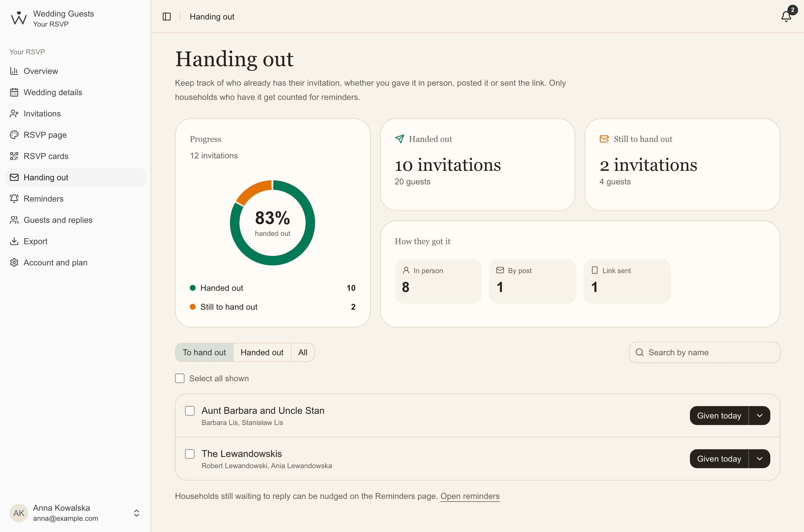The height and width of the screenshot is (532, 804).
Task: Click the By post mail icon
Action: point(500,270)
